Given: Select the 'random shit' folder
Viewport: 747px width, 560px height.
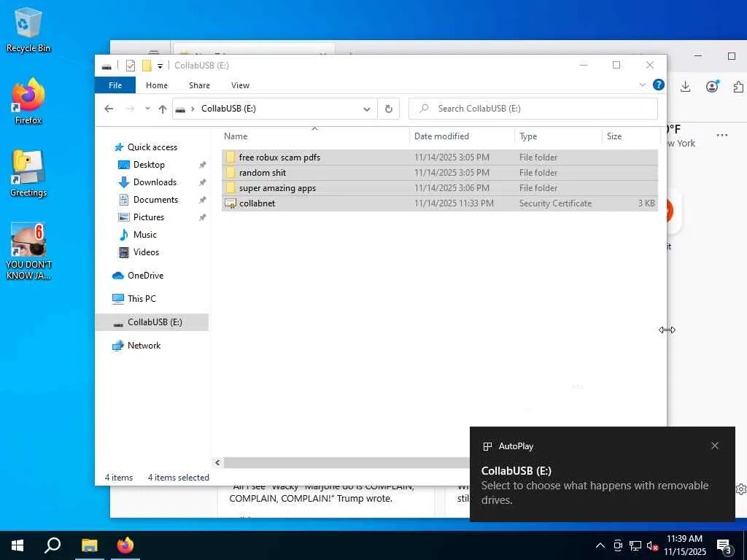Looking at the screenshot, I should 439,172.
